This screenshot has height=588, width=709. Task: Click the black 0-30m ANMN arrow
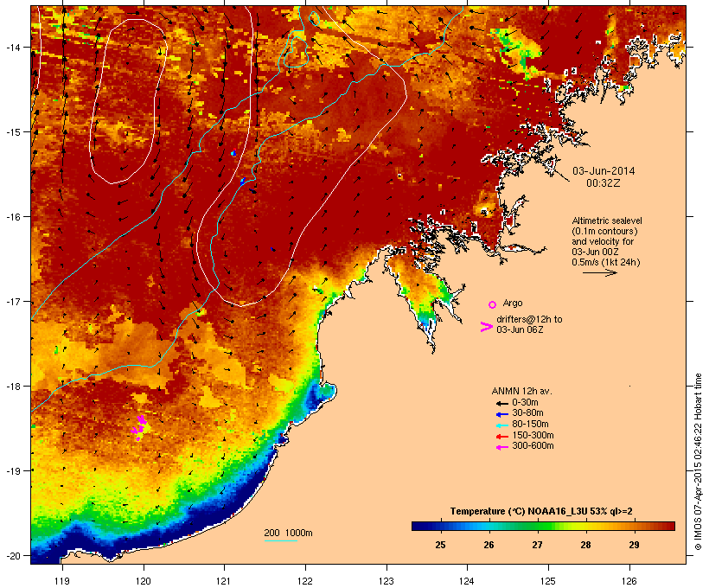coord(501,404)
